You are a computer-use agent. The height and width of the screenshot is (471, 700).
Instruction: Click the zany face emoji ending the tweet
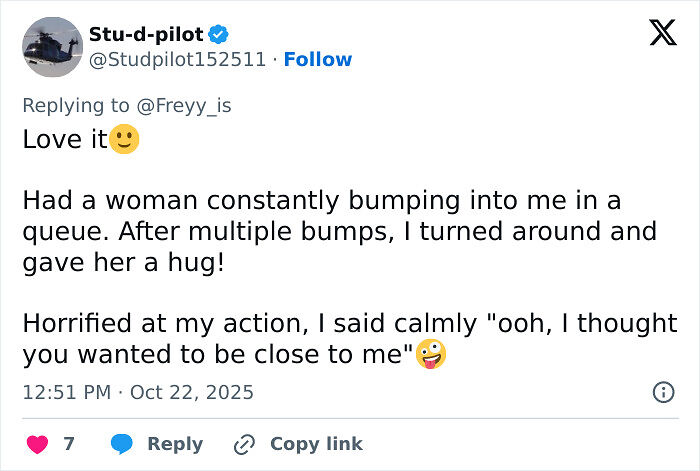(x=431, y=355)
